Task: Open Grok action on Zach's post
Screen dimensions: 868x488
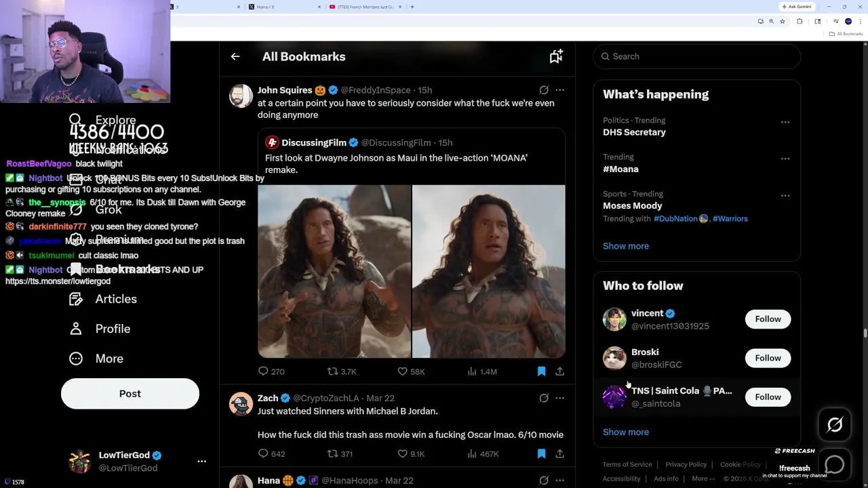Action: 544,399
